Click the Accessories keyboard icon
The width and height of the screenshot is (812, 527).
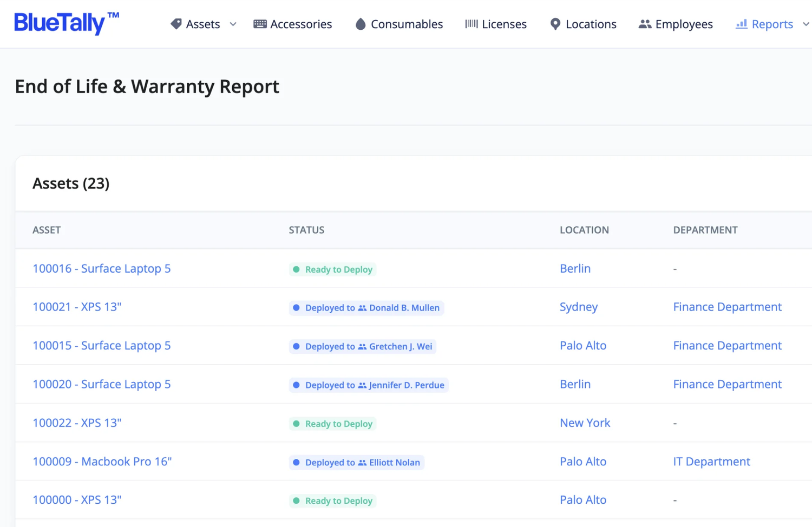[260, 24]
